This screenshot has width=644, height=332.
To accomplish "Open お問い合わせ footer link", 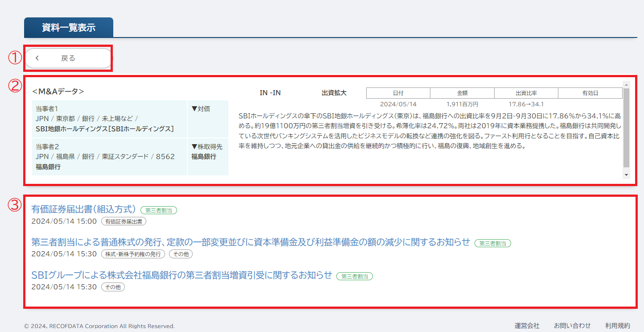I will 572,326.
